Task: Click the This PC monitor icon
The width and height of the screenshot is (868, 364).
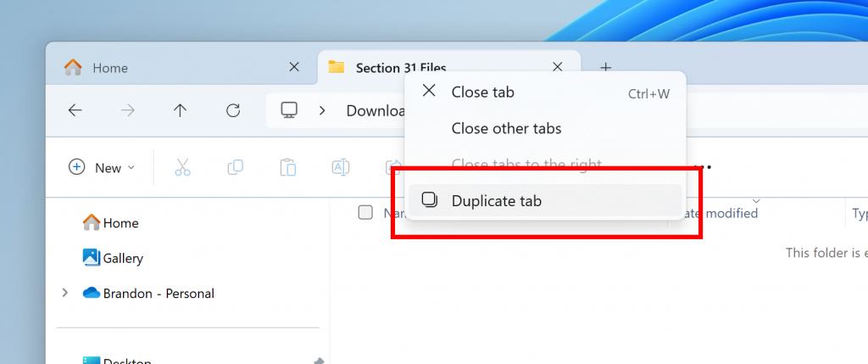Action: [x=290, y=110]
